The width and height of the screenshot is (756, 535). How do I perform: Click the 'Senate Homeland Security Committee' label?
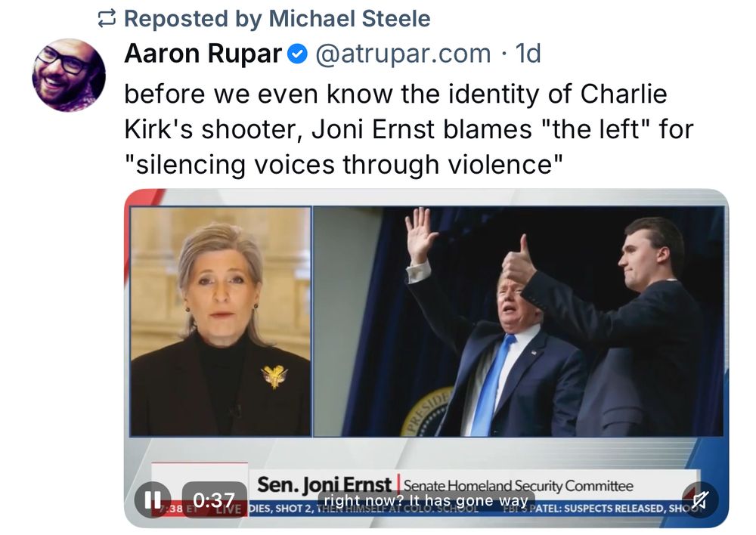[519, 485]
